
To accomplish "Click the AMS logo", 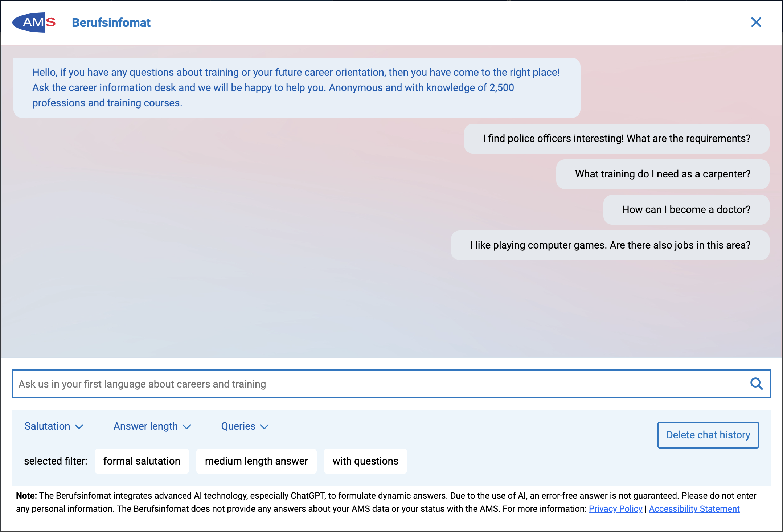I will [34, 22].
